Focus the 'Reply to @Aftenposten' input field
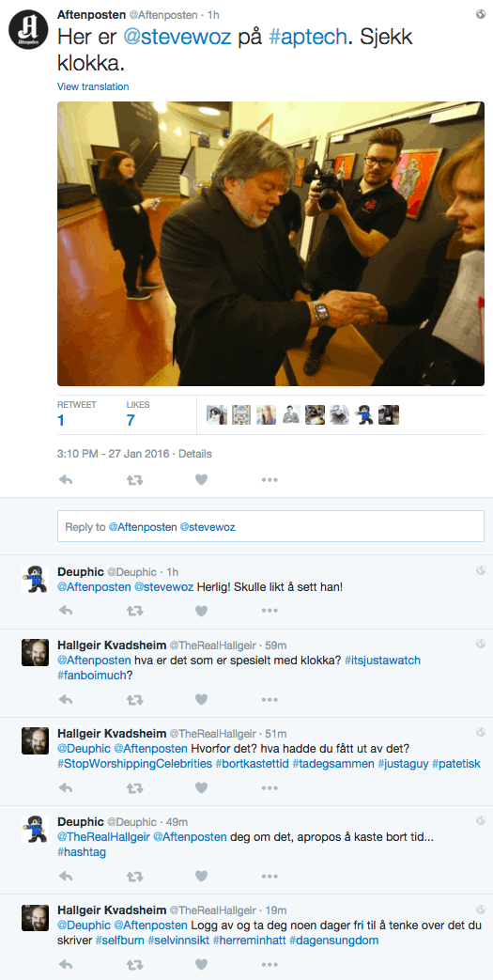493x980 pixels. click(x=270, y=526)
